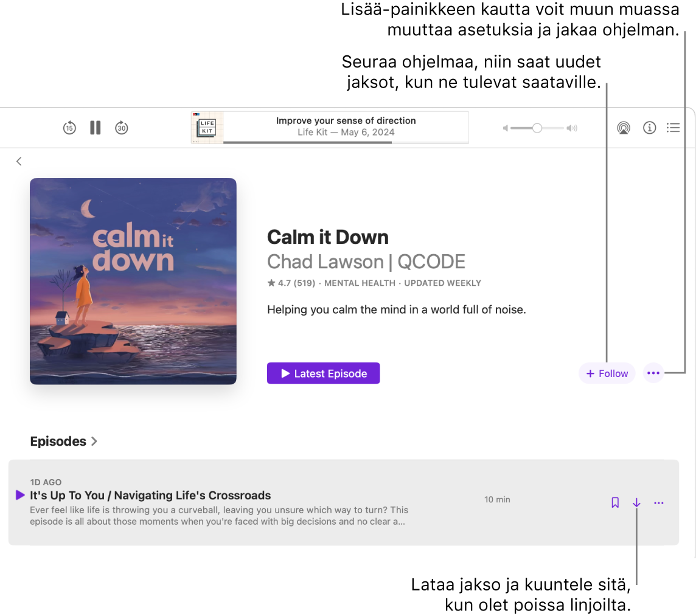
Task: Select the It's Up To You episode title
Action: click(x=150, y=495)
